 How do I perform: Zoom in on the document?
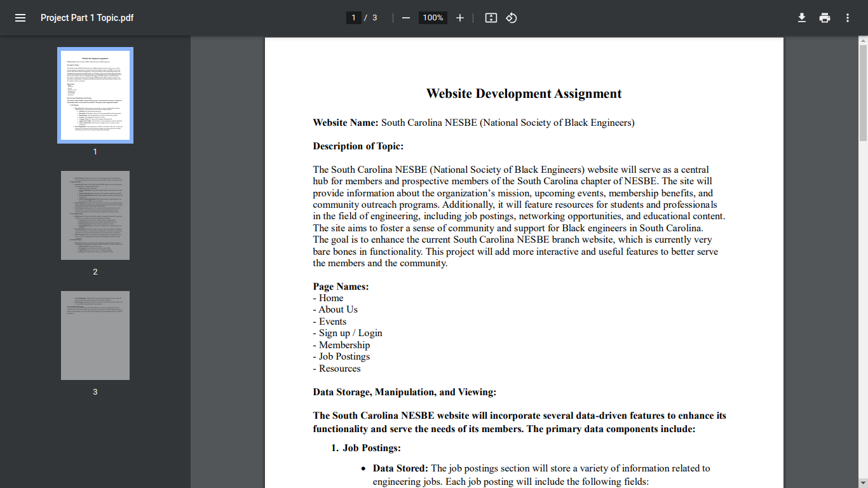tap(459, 18)
